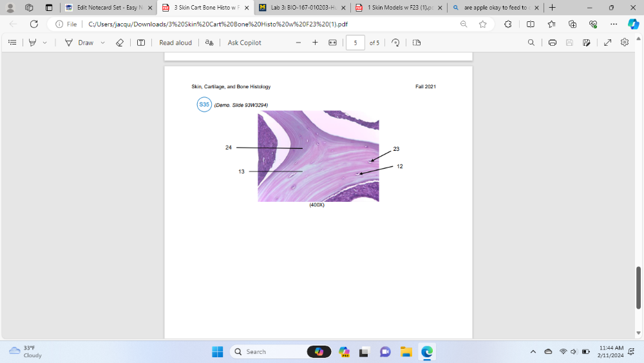
Task: Click the Rotate page icon
Action: coord(395,43)
